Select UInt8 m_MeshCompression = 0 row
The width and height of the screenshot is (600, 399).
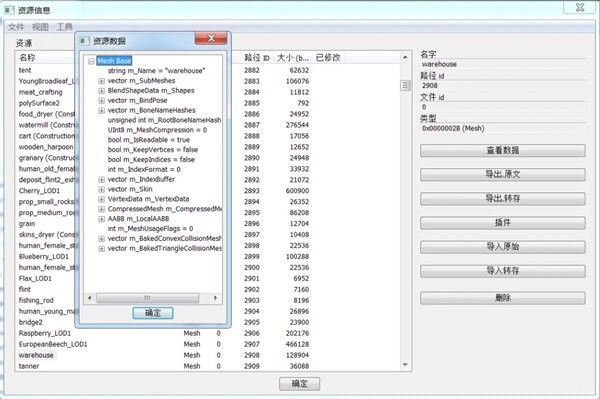[157, 130]
